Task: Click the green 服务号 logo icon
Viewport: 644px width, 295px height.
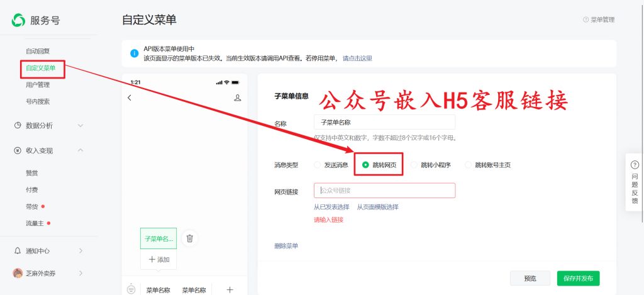Action: [18, 19]
